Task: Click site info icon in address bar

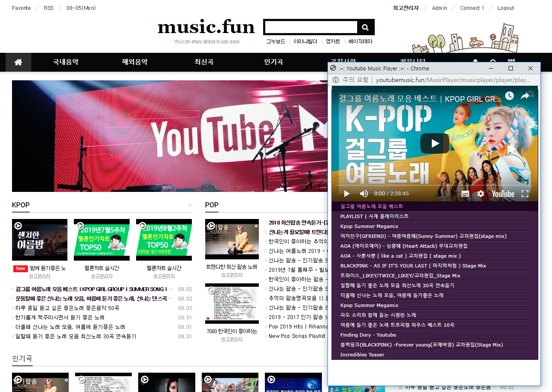Action: (x=336, y=80)
